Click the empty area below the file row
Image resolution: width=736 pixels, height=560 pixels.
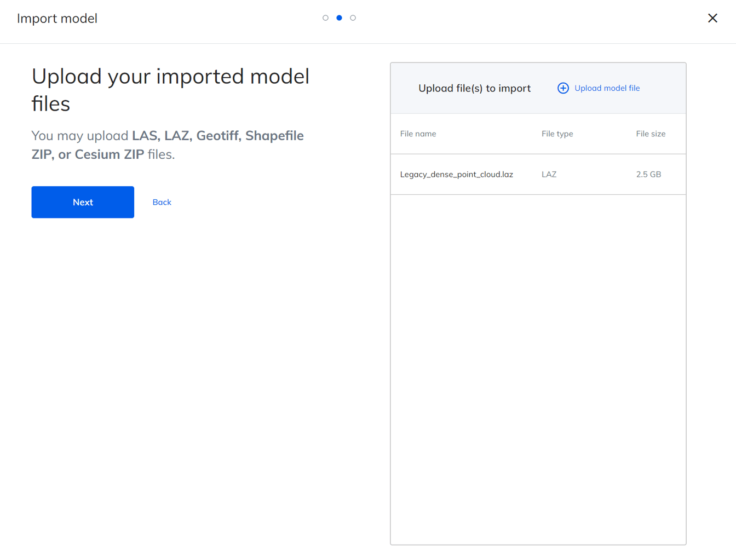coord(538,367)
